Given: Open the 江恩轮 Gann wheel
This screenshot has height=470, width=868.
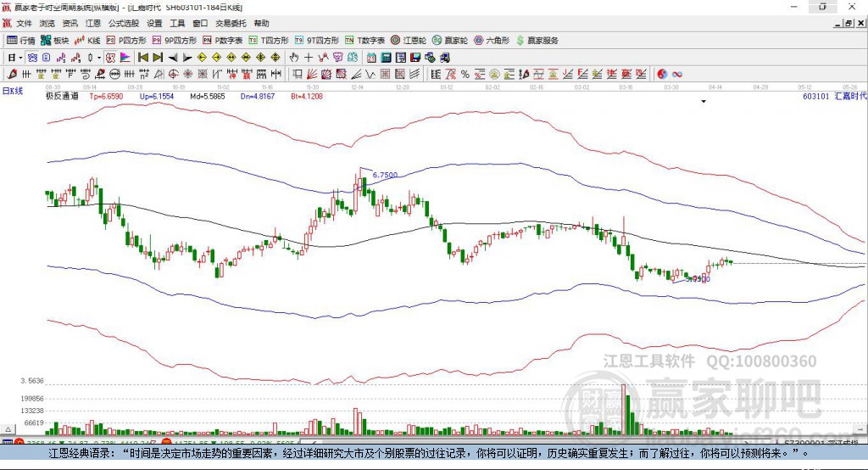Looking at the screenshot, I should pos(409,41).
